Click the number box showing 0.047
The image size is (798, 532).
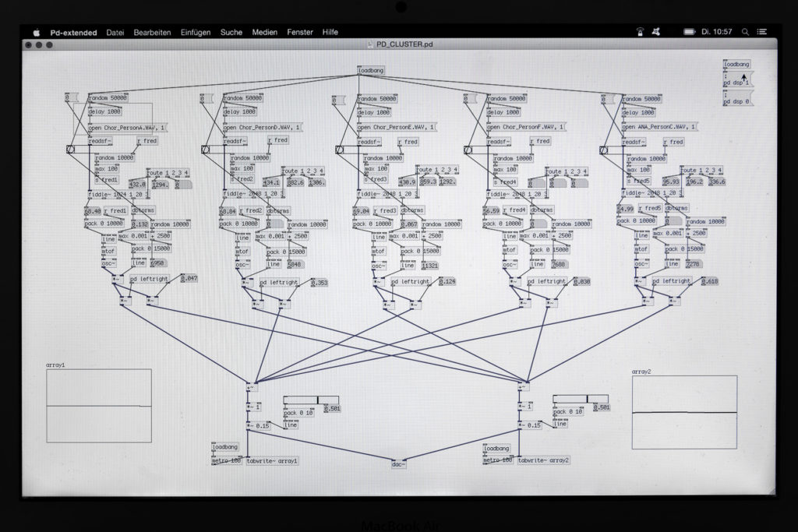tap(189, 279)
